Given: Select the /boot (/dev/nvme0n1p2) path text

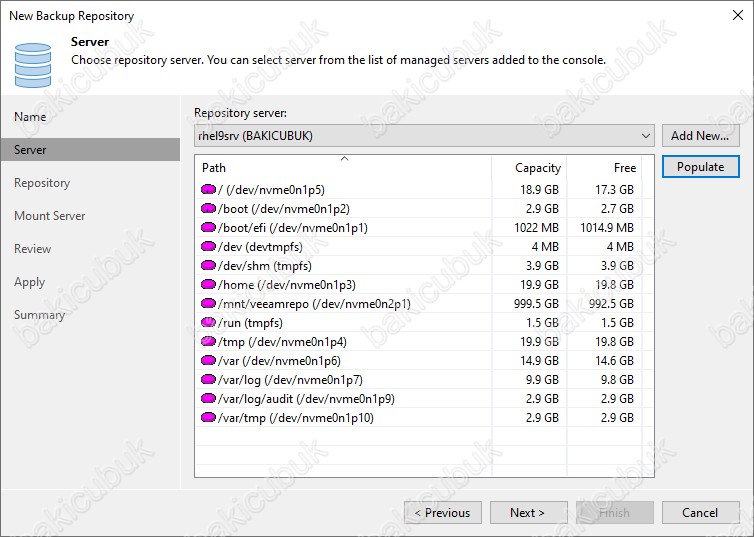Looking at the screenshot, I should 284,209.
